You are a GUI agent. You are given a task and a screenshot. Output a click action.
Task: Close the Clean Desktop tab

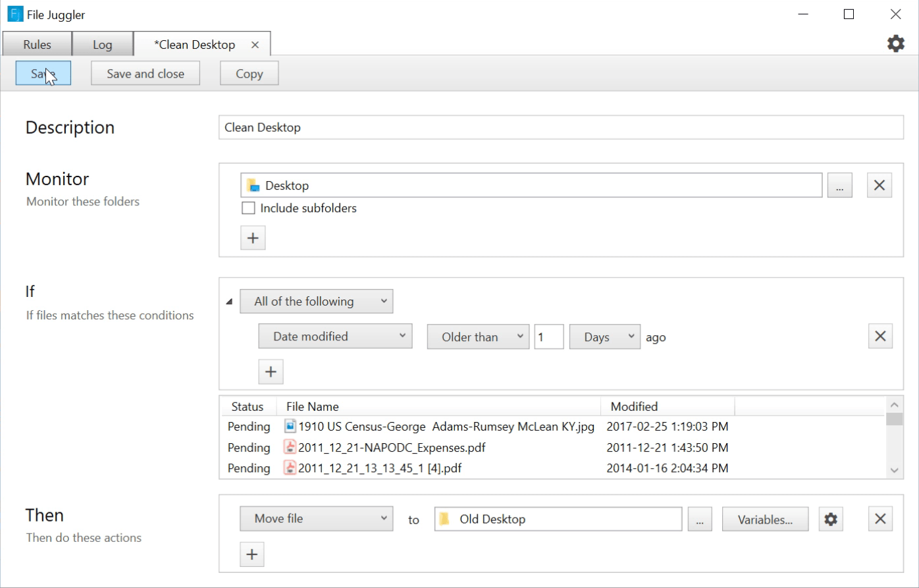(x=255, y=45)
